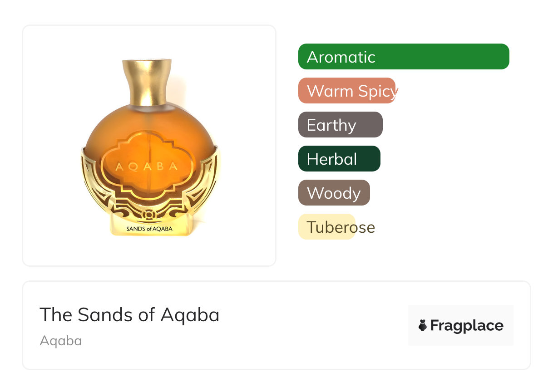This screenshot has width=553, height=392.
Task: Open The Sands of Aqaba title
Action: (x=129, y=314)
